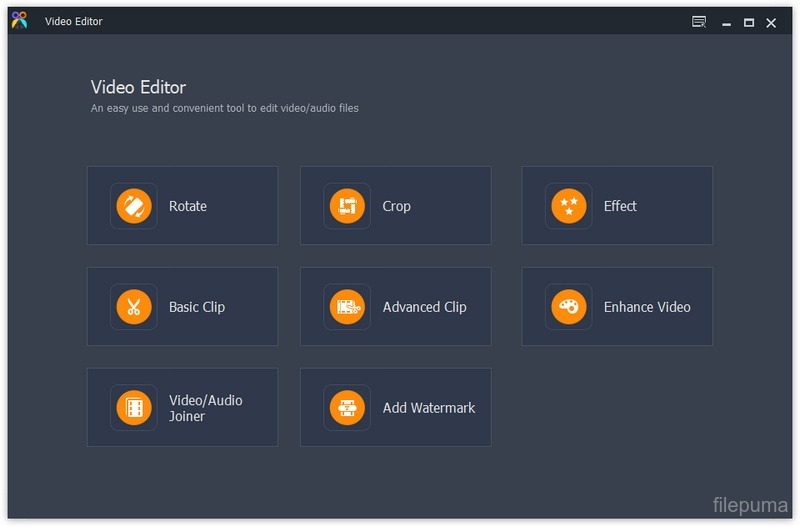Open the Rotate tool by its label
Image resolution: width=800 pixels, height=527 pixels.
(x=188, y=206)
